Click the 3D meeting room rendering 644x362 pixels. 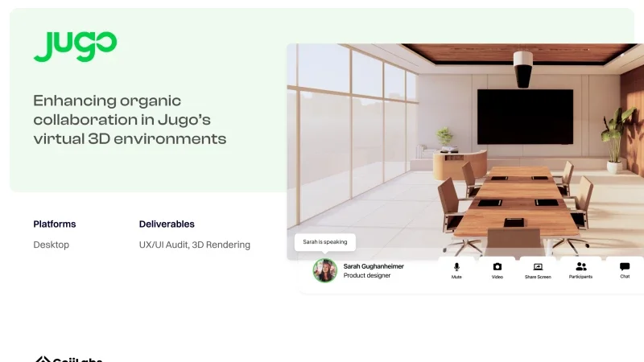pos(465,151)
